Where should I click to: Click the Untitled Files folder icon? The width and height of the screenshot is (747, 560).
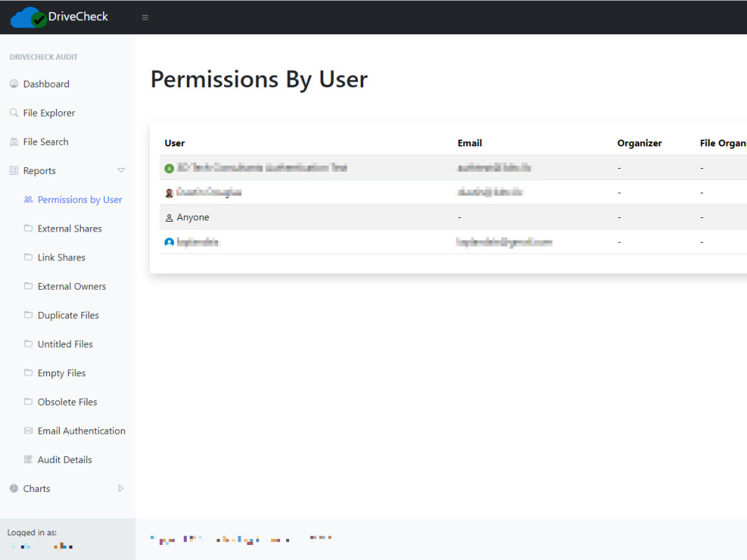pos(28,343)
